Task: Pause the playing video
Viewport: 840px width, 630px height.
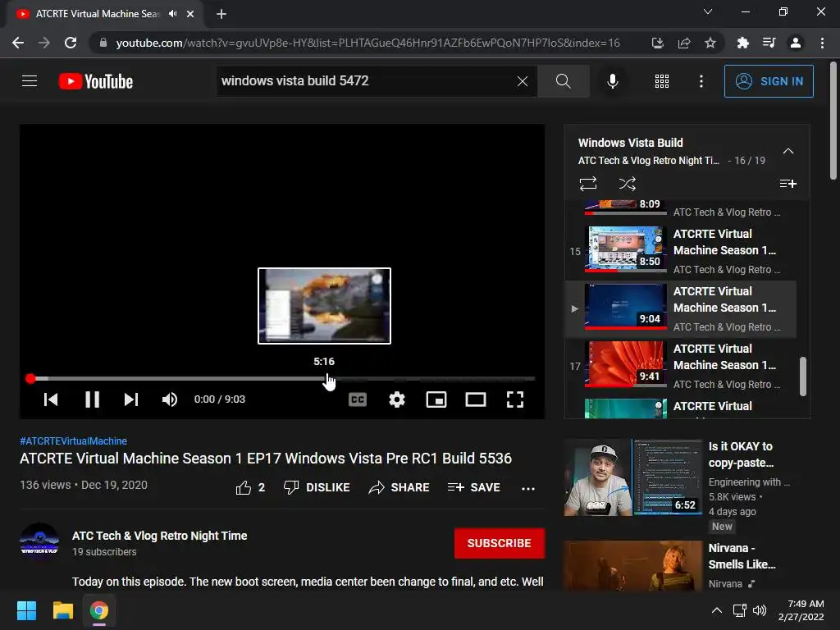Action: [92, 399]
